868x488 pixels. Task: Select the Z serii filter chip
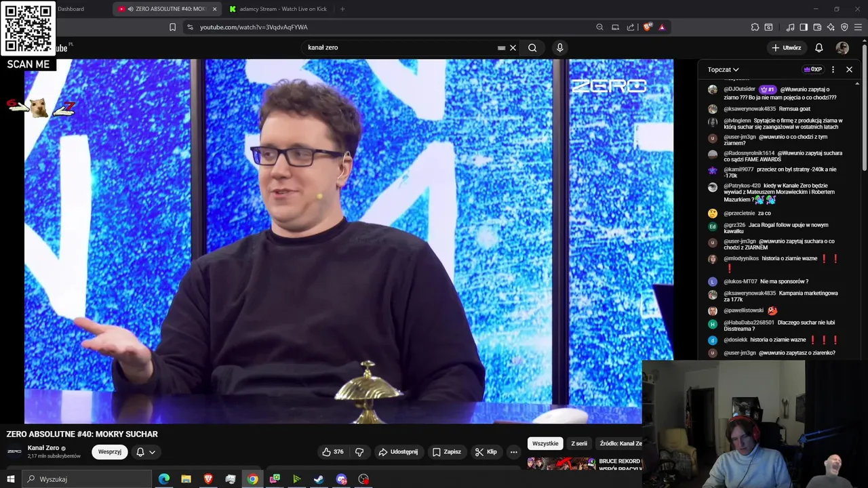point(579,443)
